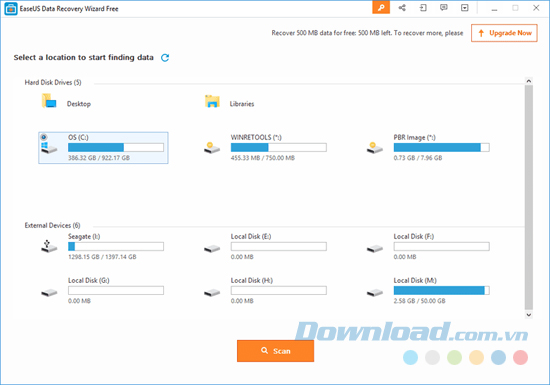The image size is (550, 385).
Task: Click the External Devices (6) heading
Action: point(52,225)
